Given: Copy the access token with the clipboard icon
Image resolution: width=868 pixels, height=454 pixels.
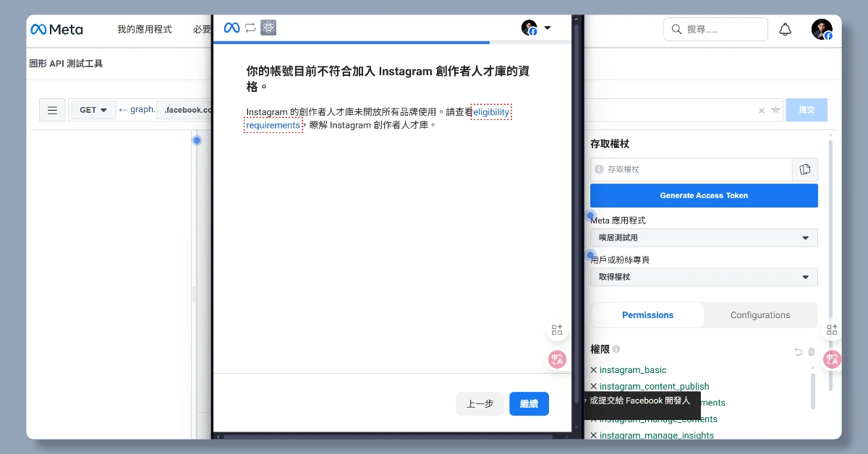Looking at the screenshot, I should click(805, 169).
